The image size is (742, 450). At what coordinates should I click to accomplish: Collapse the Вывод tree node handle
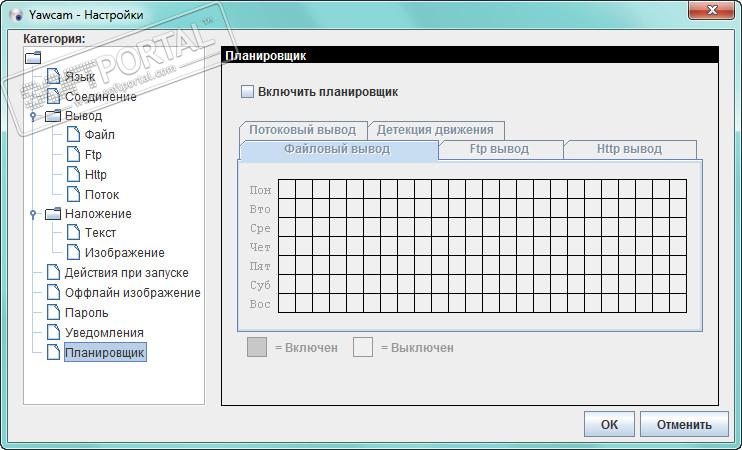click(33, 116)
